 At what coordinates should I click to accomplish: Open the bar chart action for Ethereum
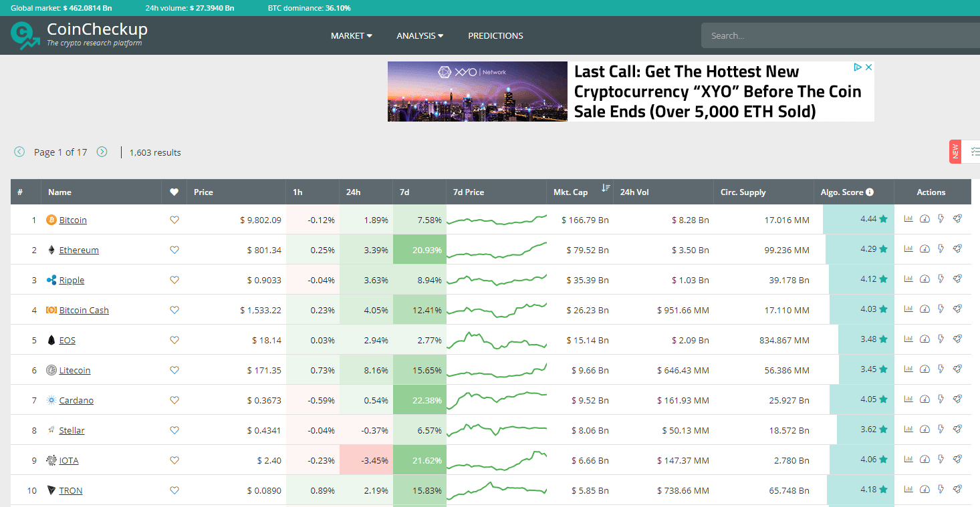click(x=908, y=248)
